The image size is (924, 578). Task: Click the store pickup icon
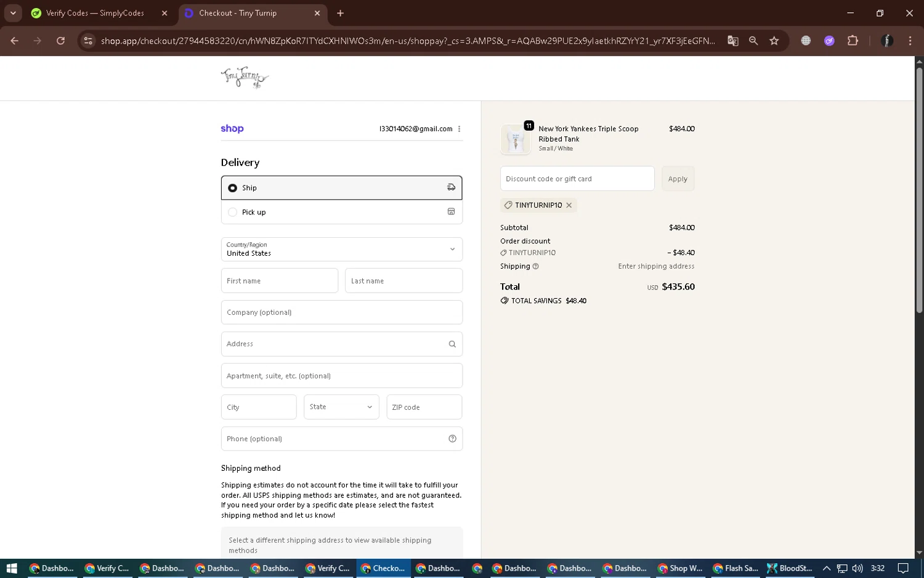pyautogui.click(x=451, y=212)
